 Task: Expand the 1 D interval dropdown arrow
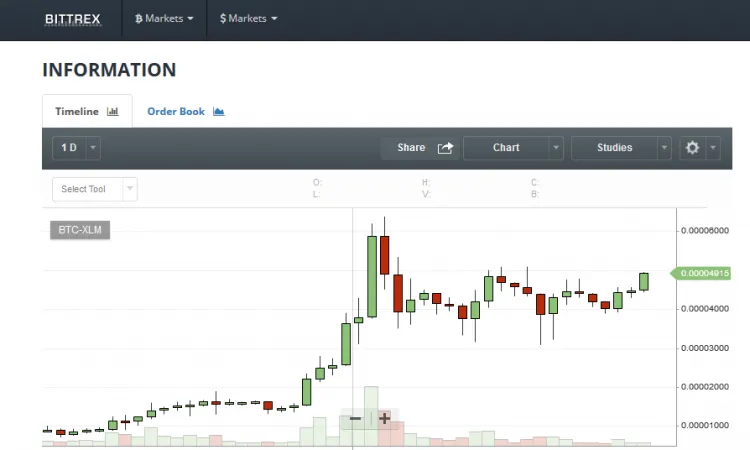(93, 148)
